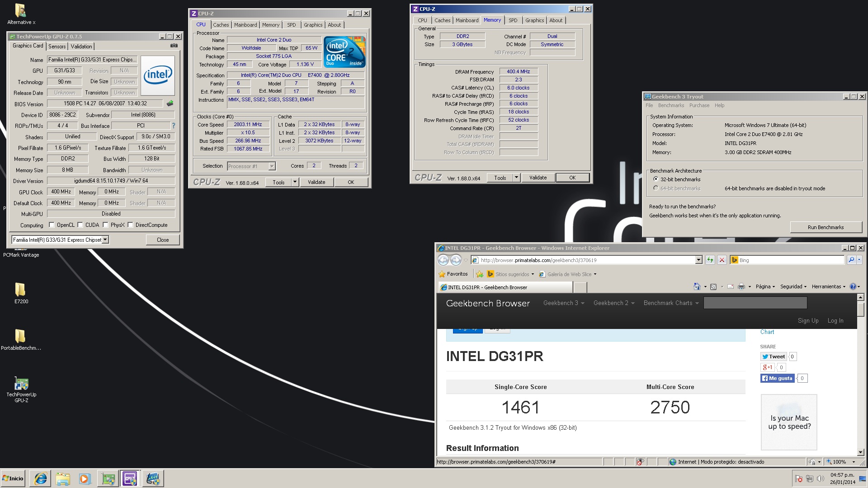This screenshot has height=488, width=868.
Task: Click the Bus Interface question mark in GPU-Z
Action: 174,126
